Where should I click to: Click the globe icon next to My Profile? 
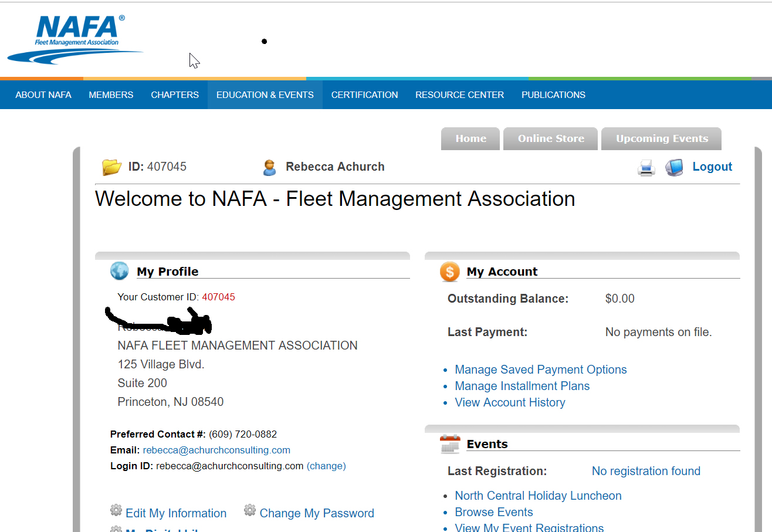pyautogui.click(x=119, y=271)
